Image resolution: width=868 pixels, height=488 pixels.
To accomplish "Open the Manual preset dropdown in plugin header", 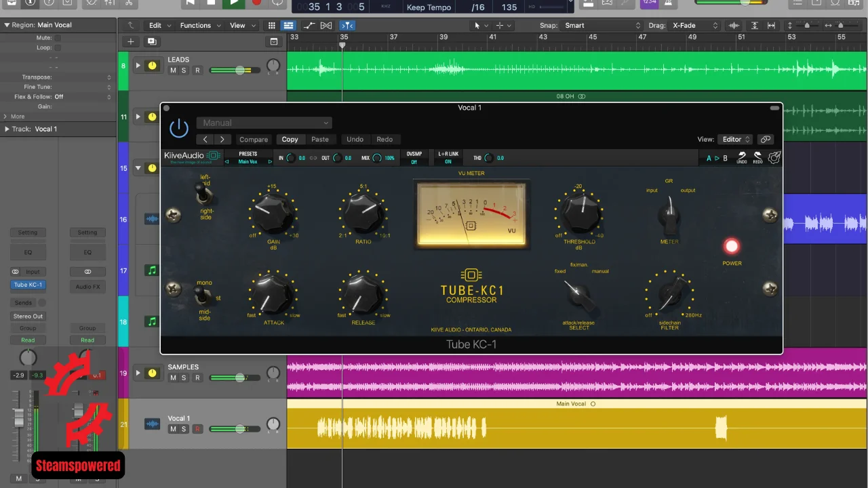I will (264, 123).
